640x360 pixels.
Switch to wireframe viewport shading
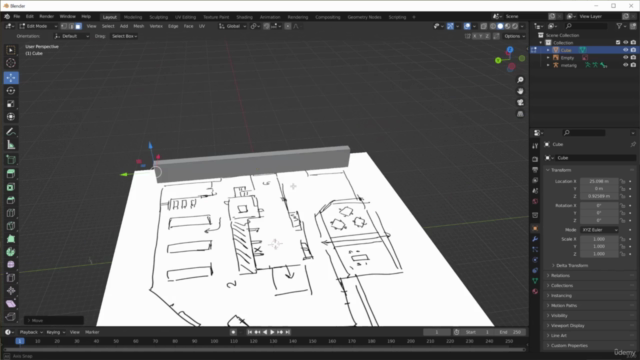pos(493,26)
